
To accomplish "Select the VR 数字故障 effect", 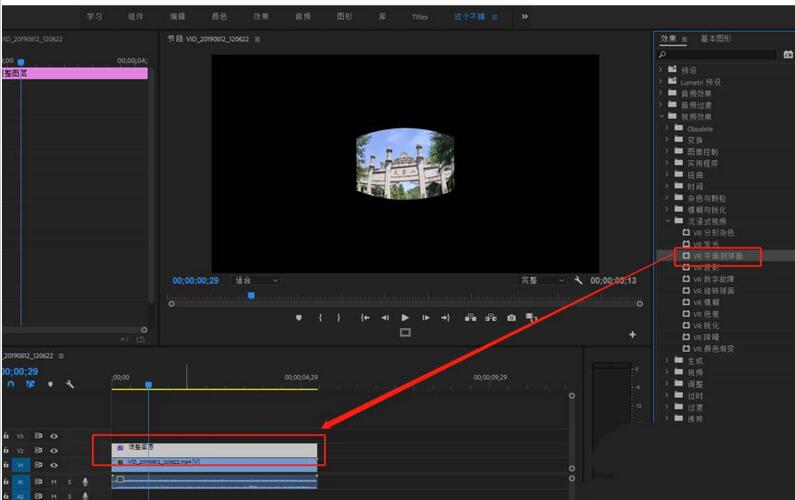I will point(713,279).
